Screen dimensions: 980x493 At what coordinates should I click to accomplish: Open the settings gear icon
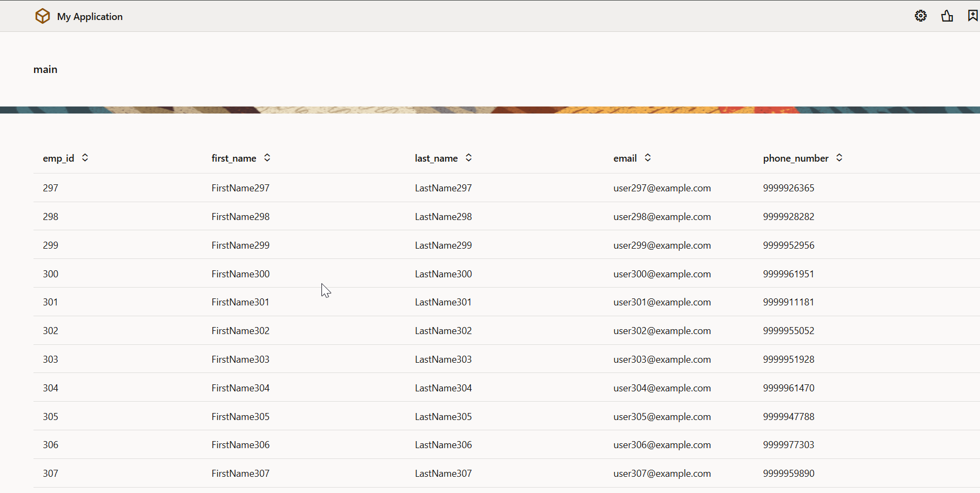click(x=921, y=16)
